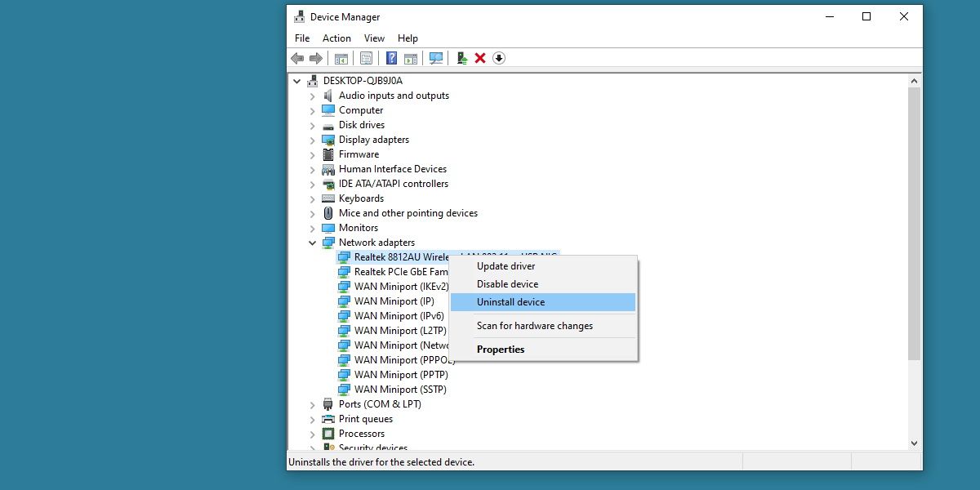Click the red X Uninstall device toolbar icon

click(480, 58)
